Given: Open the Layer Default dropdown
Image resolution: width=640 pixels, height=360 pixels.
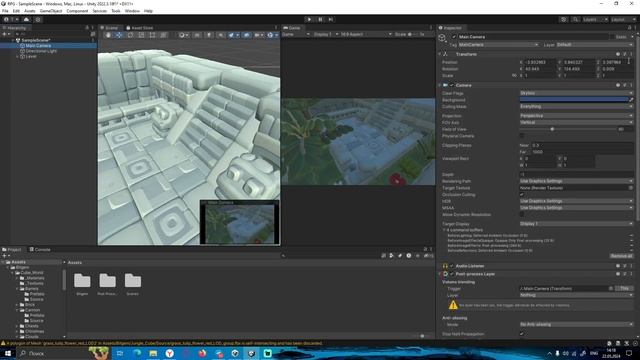Looking at the screenshot, I should tap(594, 44).
